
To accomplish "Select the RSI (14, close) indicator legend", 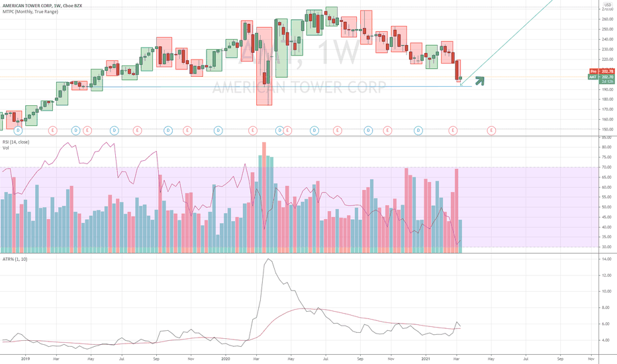I will pos(16,142).
